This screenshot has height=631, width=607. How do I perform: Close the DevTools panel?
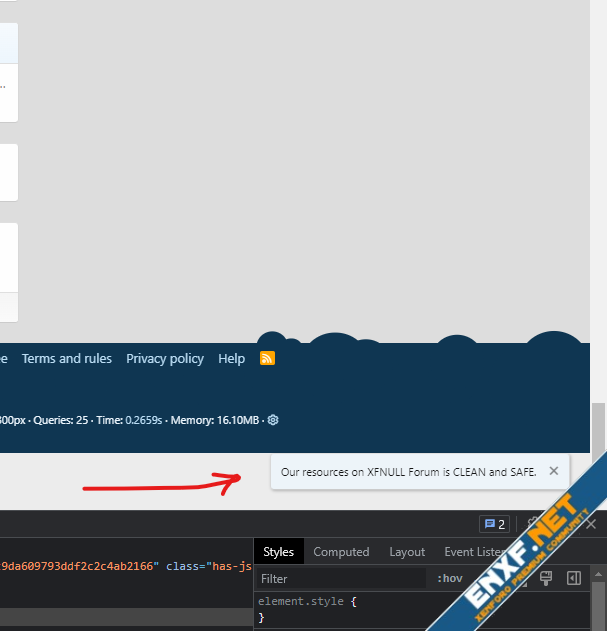tap(590, 524)
